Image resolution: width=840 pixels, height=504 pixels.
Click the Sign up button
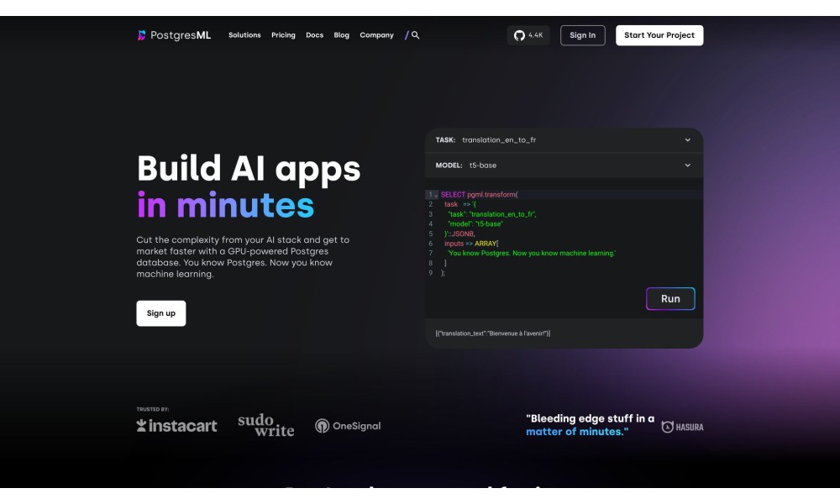tap(160, 313)
